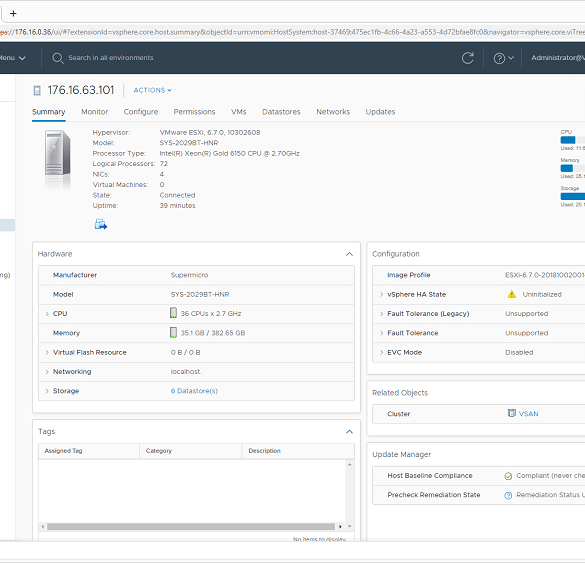The image size is (585, 563).
Task: Click the Memory usage icon in Hardware
Action: pyautogui.click(x=173, y=332)
